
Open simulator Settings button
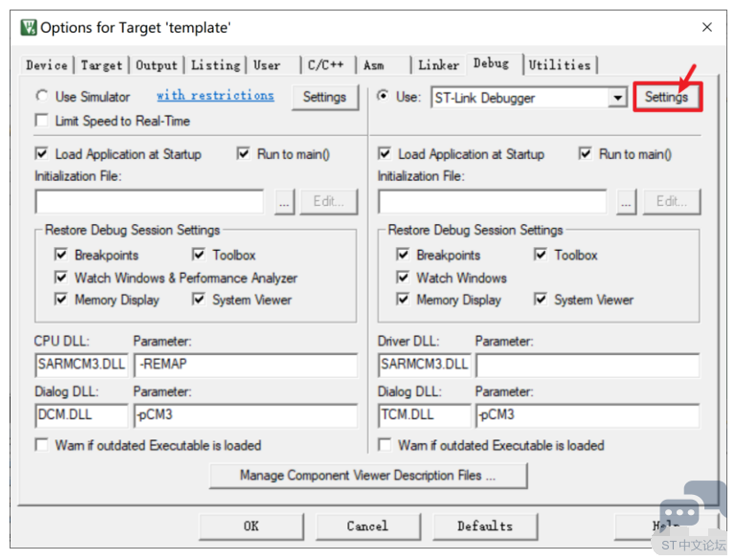[x=324, y=97]
